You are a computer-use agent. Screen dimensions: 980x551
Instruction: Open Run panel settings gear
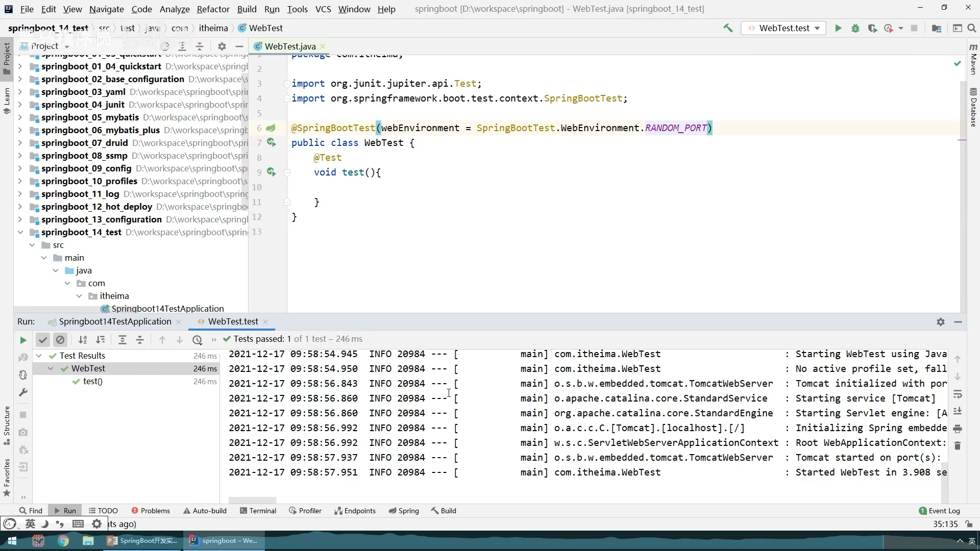pyautogui.click(x=941, y=322)
